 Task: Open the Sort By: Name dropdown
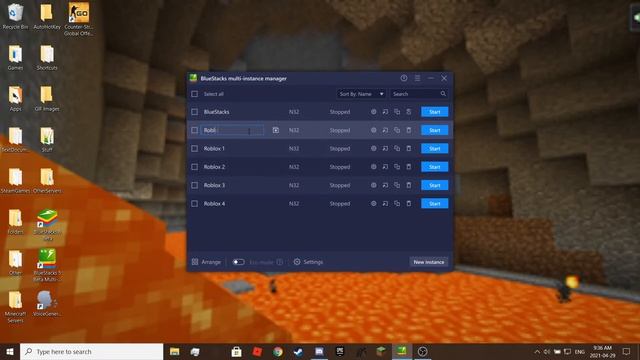click(361, 94)
